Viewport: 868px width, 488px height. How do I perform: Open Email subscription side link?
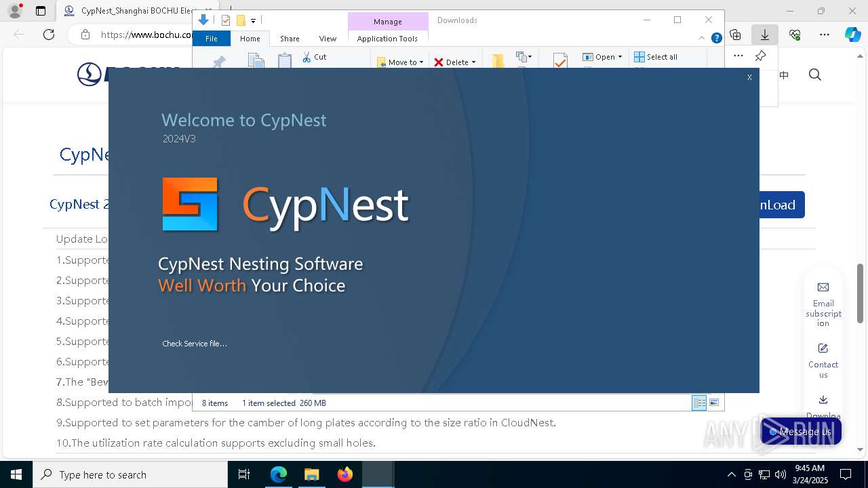(823, 304)
